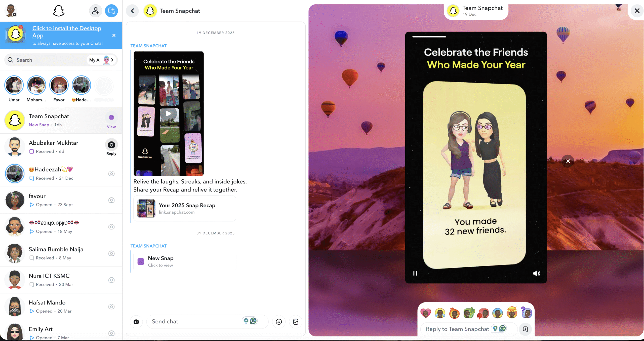React with fire Bitmoji

point(454,313)
